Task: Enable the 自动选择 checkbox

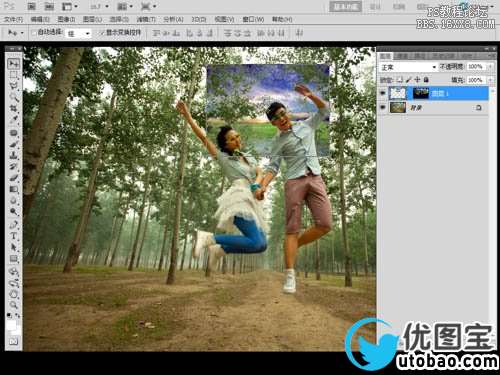Action: click(34, 33)
